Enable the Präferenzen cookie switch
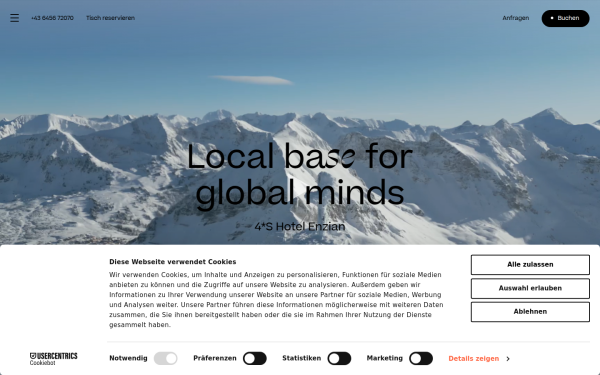This screenshot has height=375, width=600. [x=255, y=359]
